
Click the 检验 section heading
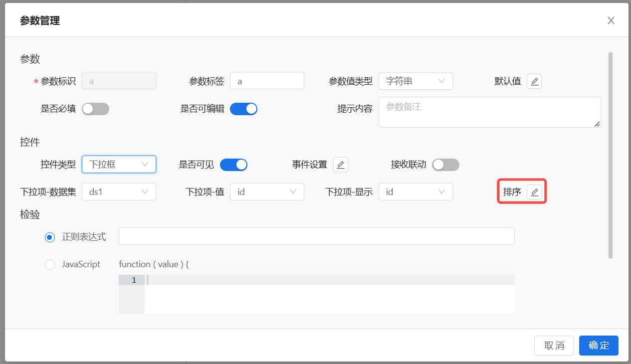[x=30, y=214]
